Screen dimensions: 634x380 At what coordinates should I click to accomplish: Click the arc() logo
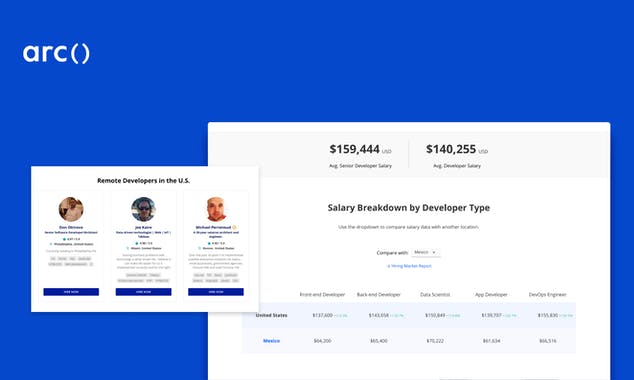(x=56, y=53)
